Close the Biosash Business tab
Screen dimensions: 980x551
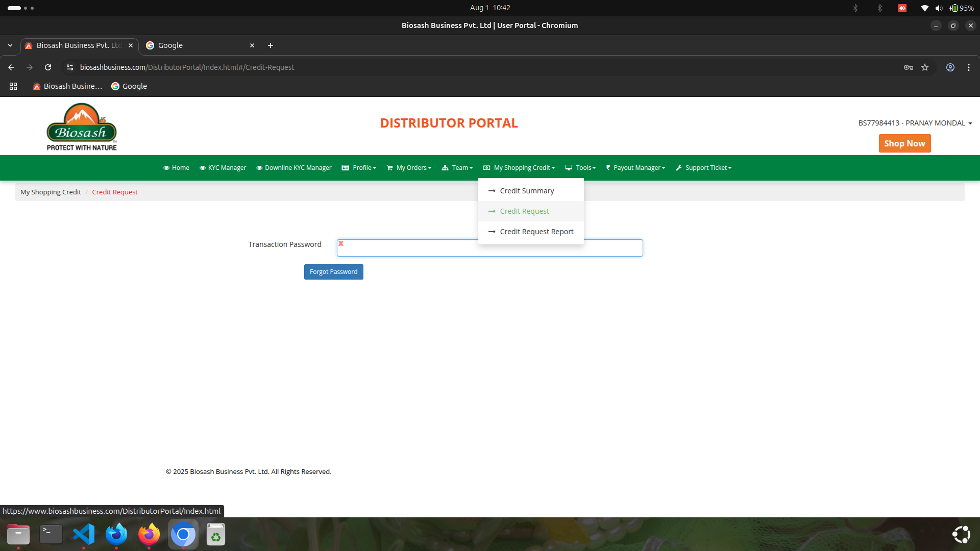coord(131,45)
